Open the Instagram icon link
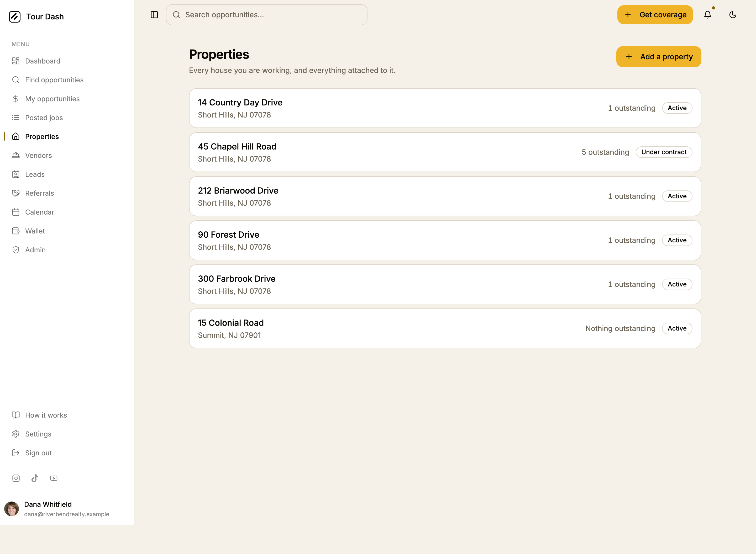Screen dimensions: 756x554 point(16,478)
